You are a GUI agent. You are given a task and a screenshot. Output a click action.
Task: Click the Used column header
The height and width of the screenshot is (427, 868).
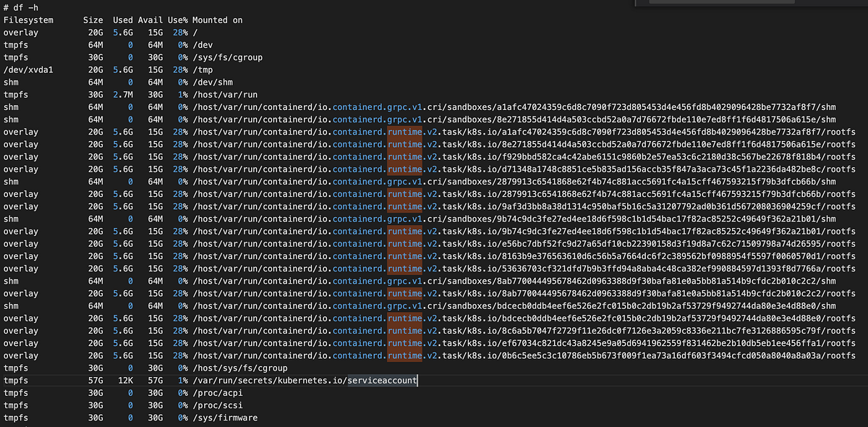[x=122, y=20]
